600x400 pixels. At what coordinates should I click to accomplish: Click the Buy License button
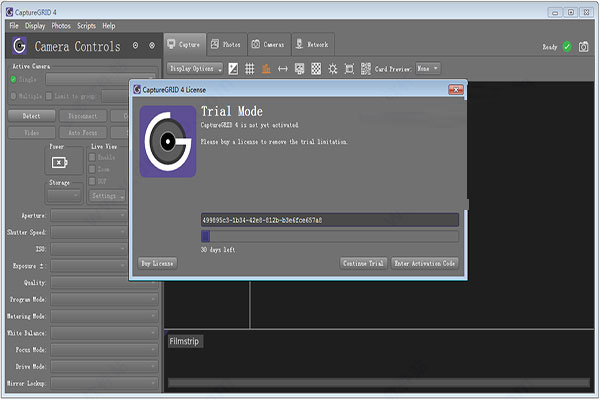point(157,263)
